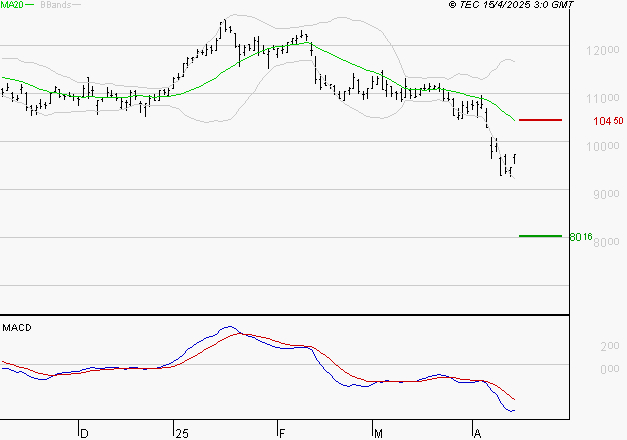627x440 pixels.
Task: Click the F month marker on time axis
Action: [282, 433]
